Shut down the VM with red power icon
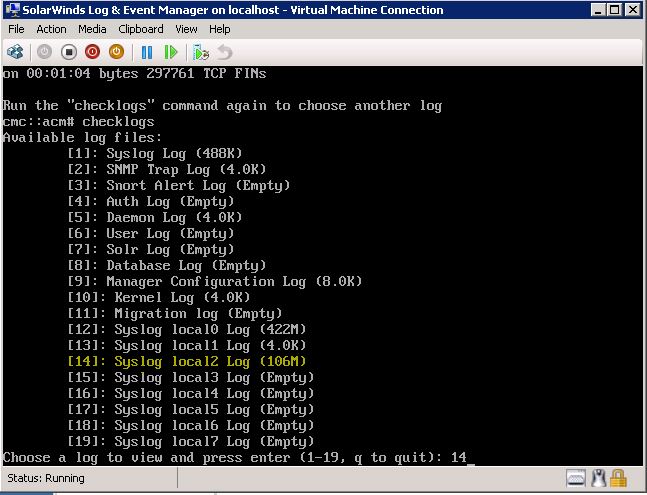Screen dimensions: 647x495 (x=92, y=52)
